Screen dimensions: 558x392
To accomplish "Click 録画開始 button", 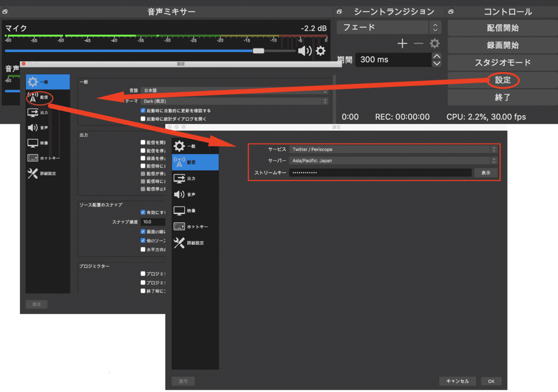I will [502, 45].
